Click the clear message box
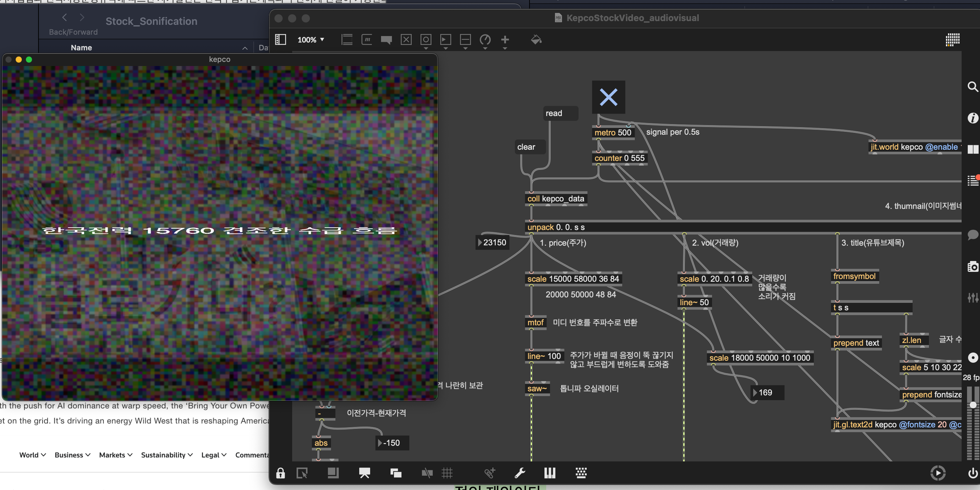This screenshot has width=980, height=490. pos(529,147)
